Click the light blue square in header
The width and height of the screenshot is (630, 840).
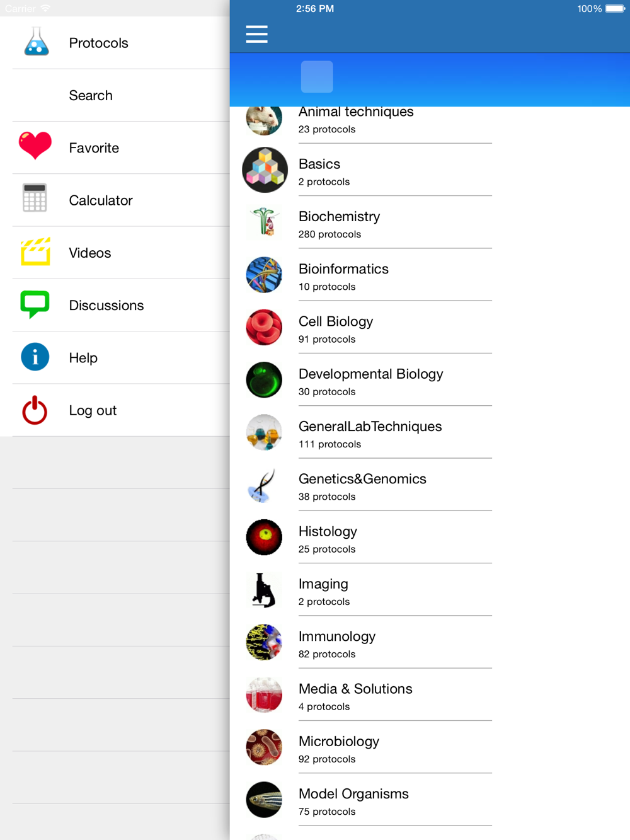[317, 77]
